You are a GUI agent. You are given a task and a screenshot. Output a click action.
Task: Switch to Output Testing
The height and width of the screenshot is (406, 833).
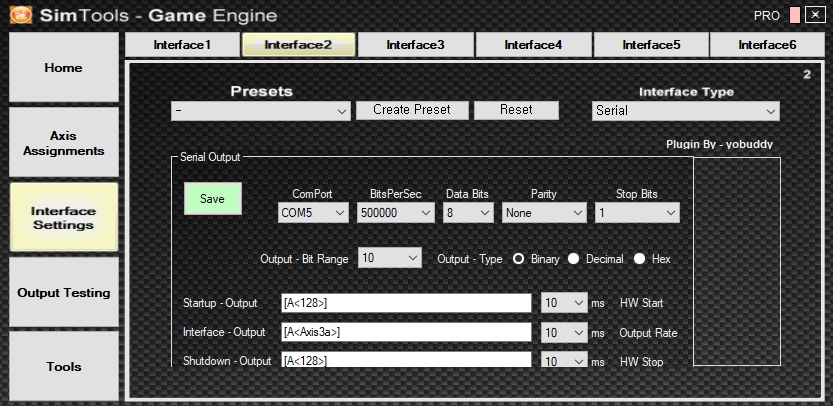pyautogui.click(x=64, y=292)
